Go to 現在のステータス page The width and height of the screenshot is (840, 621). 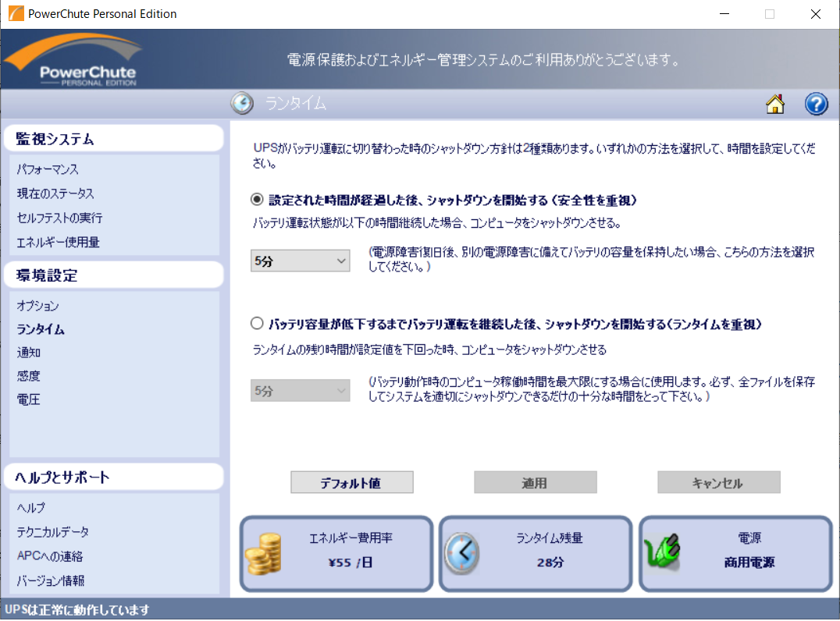point(55,193)
